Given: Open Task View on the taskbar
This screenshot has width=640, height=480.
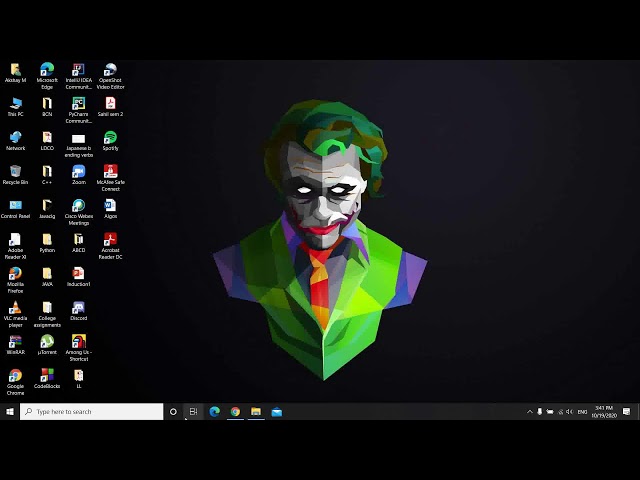Looking at the screenshot, I should point(193,411).
